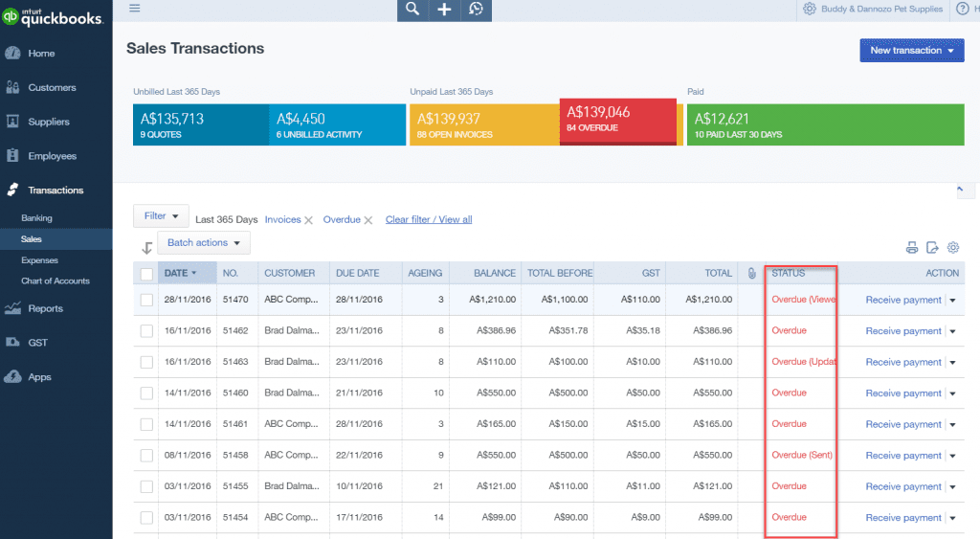Image resolution: width=980 pixels, height=539 pixels.
Task: Sort by CUSTOMER column header
Action: coord(289,273)
